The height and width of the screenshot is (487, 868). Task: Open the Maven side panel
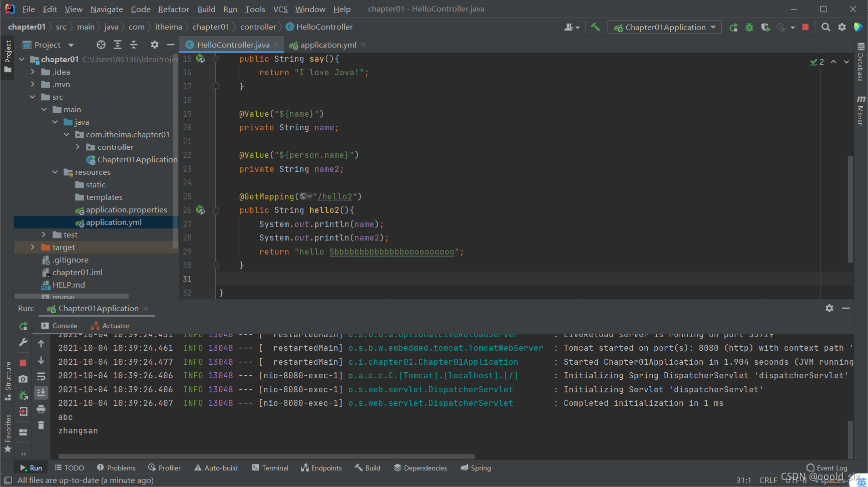861,111
